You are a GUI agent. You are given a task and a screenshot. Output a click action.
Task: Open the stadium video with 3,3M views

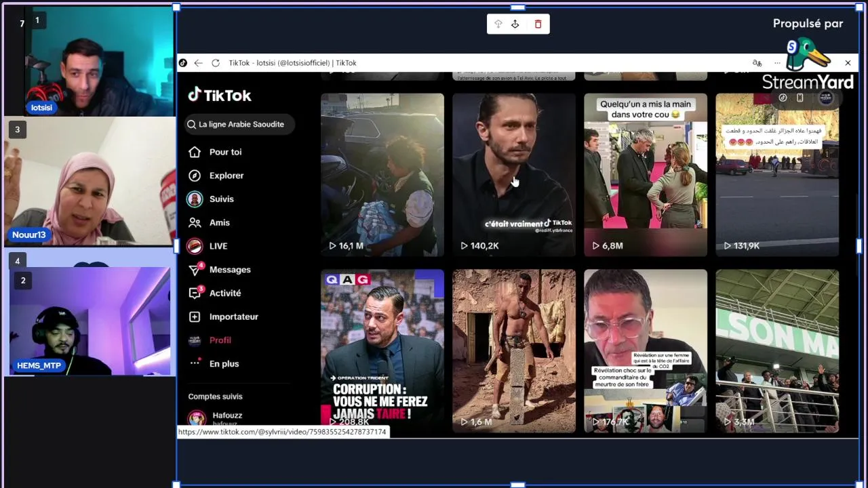click(x=777, y=351)
